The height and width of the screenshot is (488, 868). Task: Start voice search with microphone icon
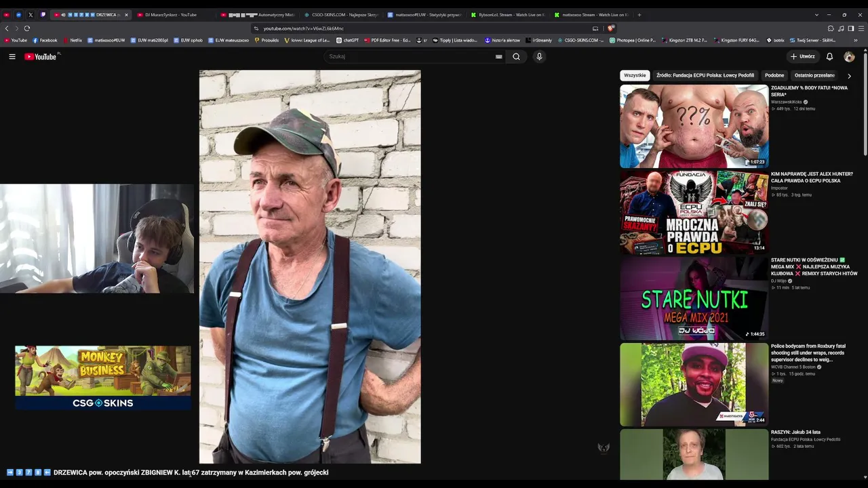(539, 57)
